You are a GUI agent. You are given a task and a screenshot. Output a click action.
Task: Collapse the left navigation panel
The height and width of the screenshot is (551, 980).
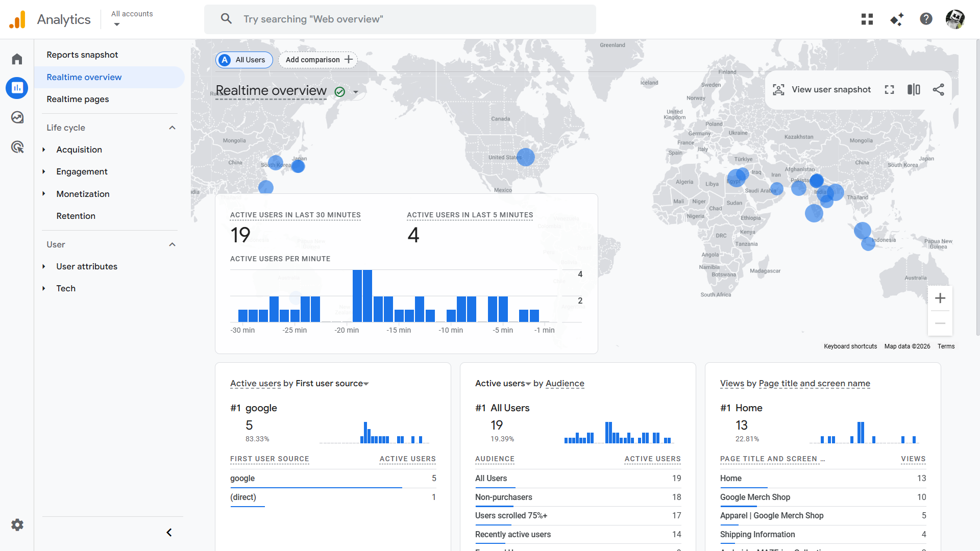tap(169, 533)
